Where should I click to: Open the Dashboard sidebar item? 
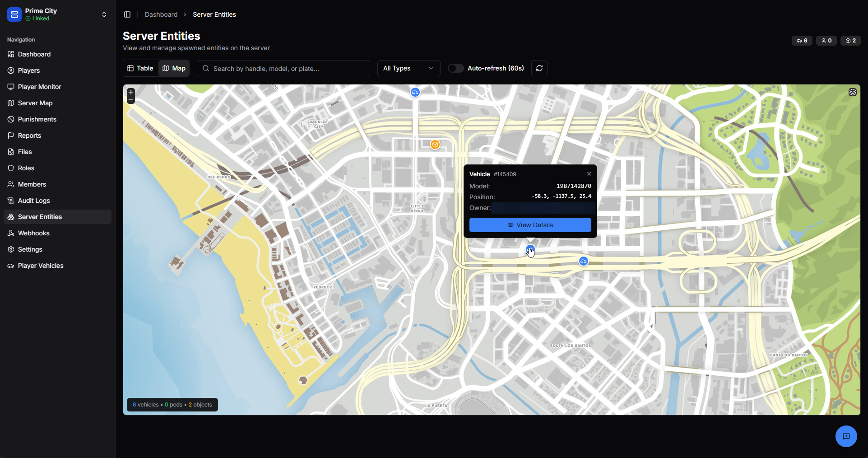[57, 54]
